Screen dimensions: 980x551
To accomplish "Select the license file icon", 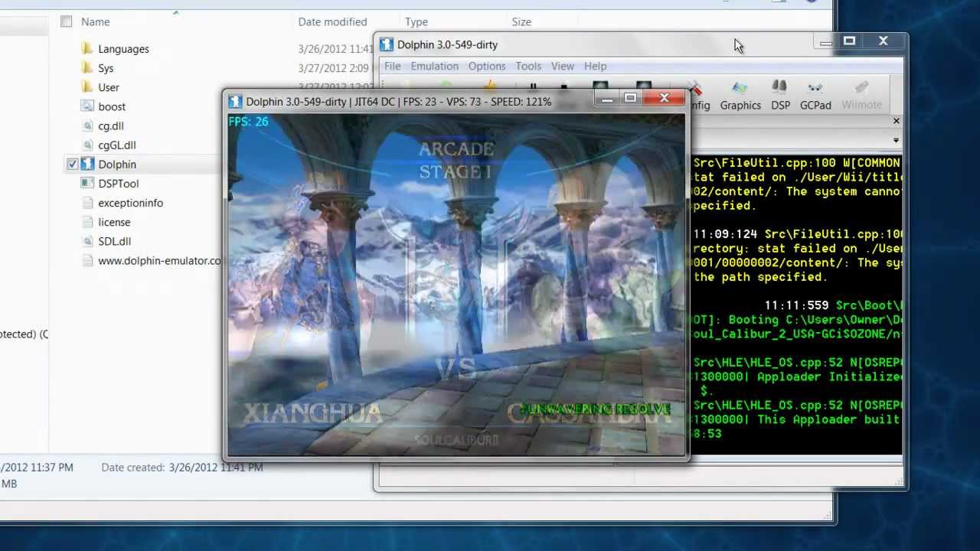I will [x=87, y=222].
